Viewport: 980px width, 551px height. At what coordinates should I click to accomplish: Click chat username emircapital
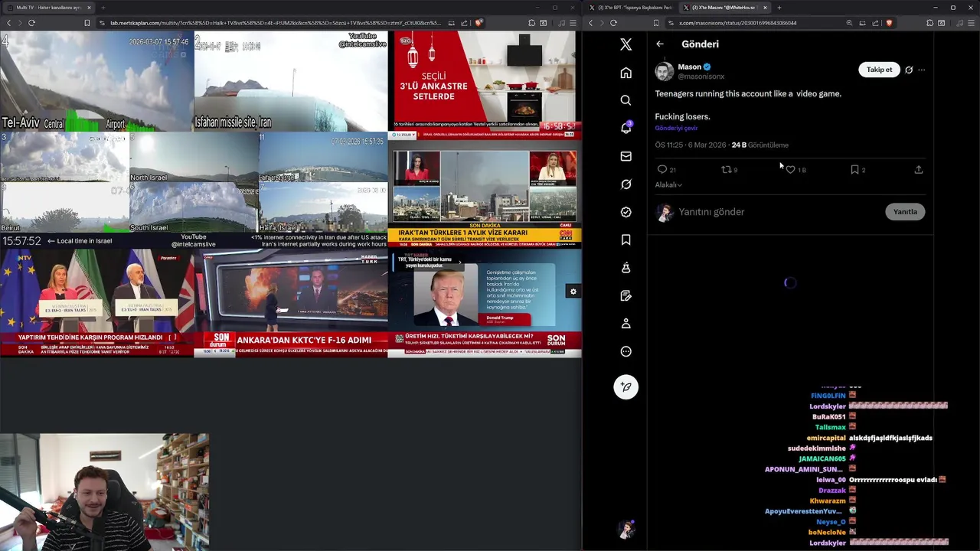pyautogui.click(x=825, y=438)
